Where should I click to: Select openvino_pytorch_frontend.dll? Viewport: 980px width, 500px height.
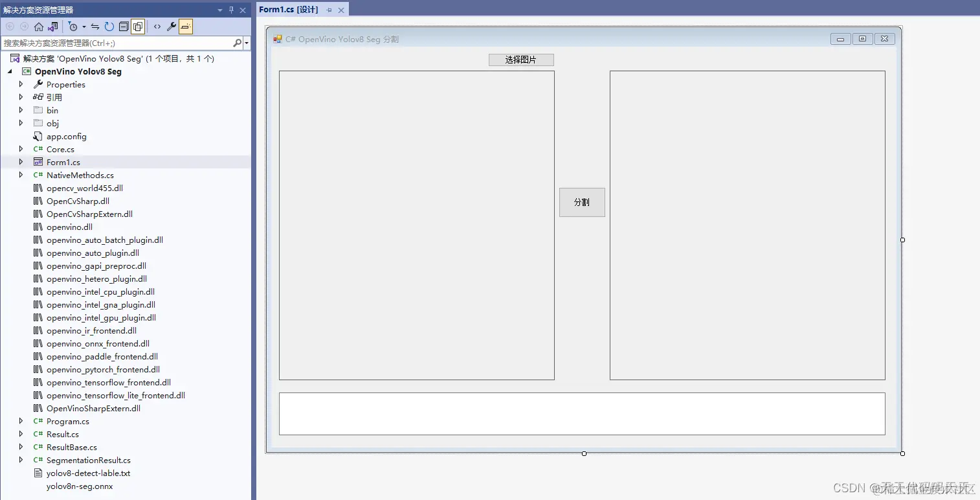pos(103,369)
